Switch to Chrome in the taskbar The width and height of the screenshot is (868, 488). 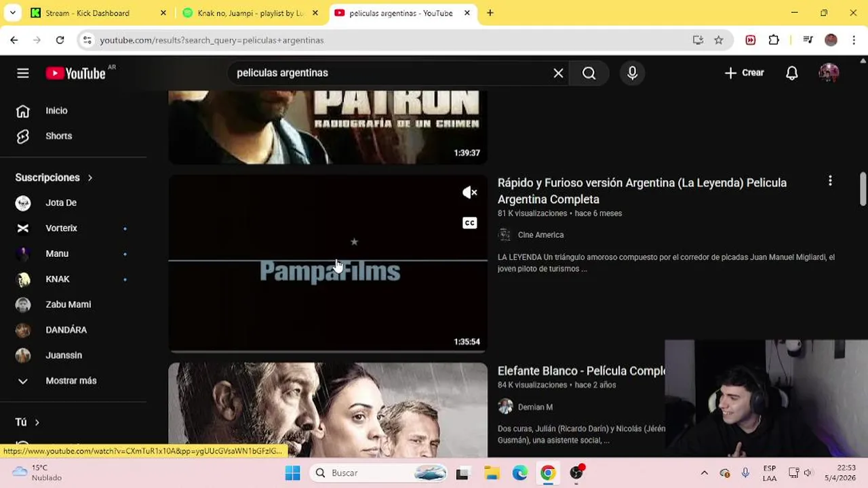point(548,473)
